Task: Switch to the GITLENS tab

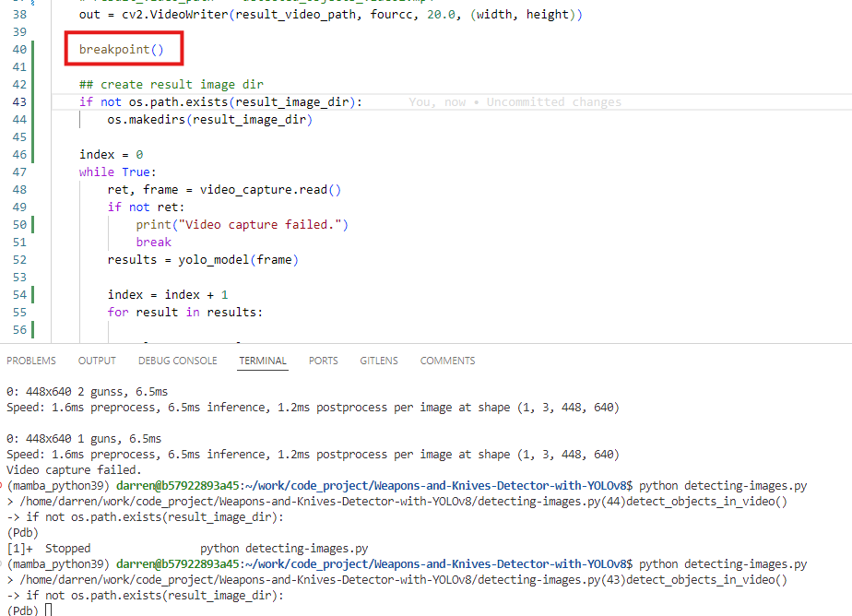Action: (x=380, y=361)
